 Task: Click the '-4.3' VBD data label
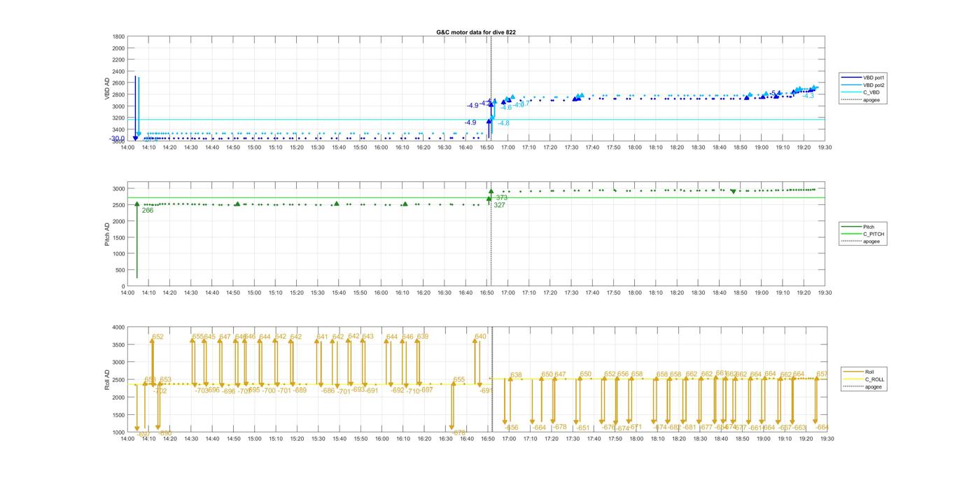pos(808,96)
